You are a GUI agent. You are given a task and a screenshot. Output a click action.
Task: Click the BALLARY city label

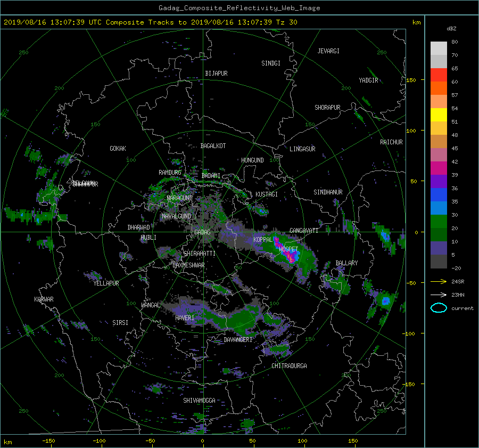point(346,263)
